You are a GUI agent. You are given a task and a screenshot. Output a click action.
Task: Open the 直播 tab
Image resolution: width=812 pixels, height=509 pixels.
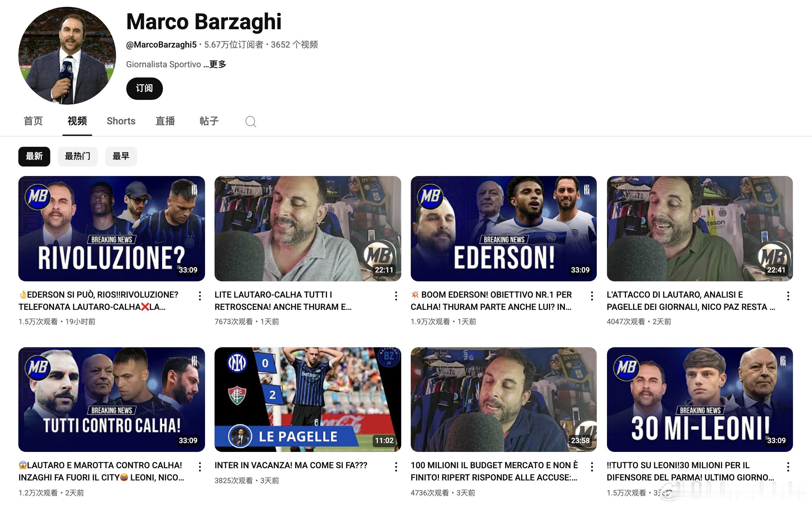click(165, 121)
